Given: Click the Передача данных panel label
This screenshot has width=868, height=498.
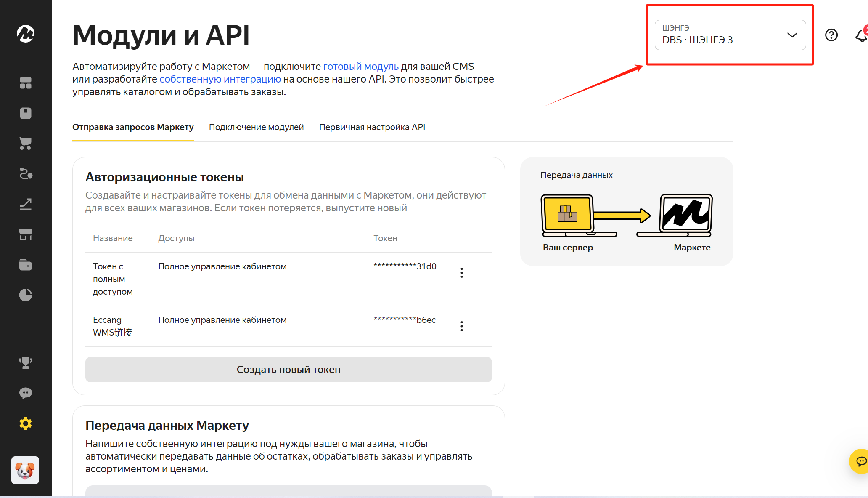Looking at the screenshot, I should pos(577,175).
